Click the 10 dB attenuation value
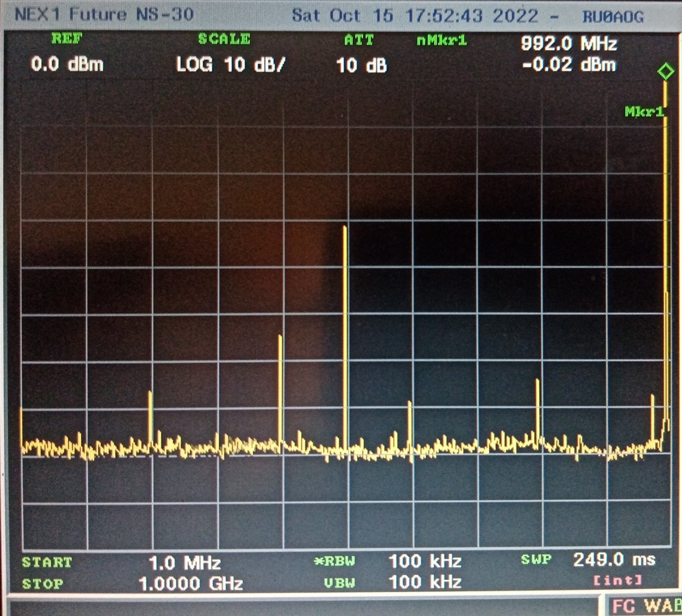The image size is (682, 616). pyautogui.click(x=361, y=65)
